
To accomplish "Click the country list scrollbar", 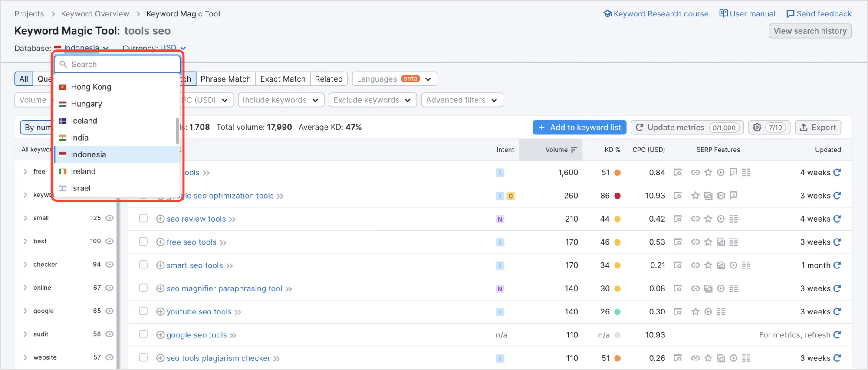I will 178,131.
